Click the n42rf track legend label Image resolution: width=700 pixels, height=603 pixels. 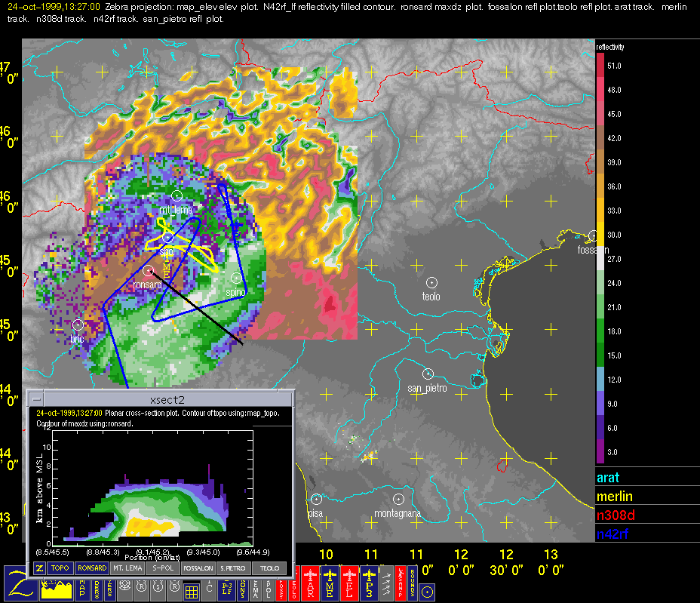(x=612, y=534)
